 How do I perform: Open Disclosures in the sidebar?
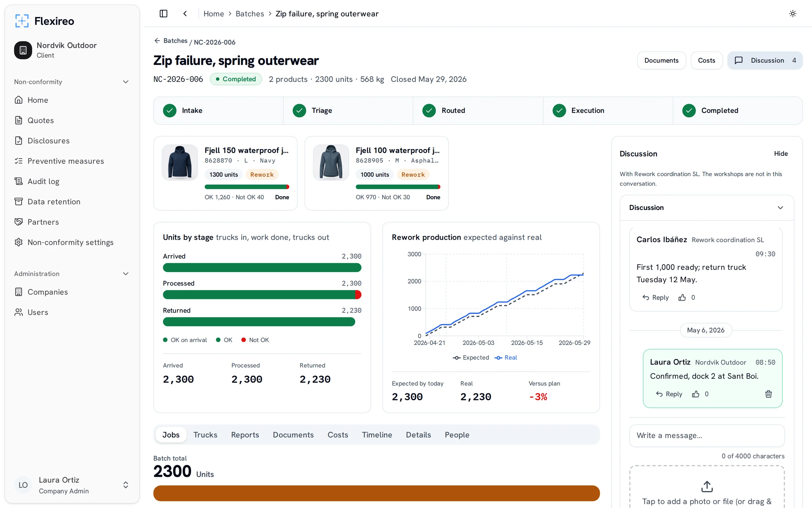[x=72, y=141]
